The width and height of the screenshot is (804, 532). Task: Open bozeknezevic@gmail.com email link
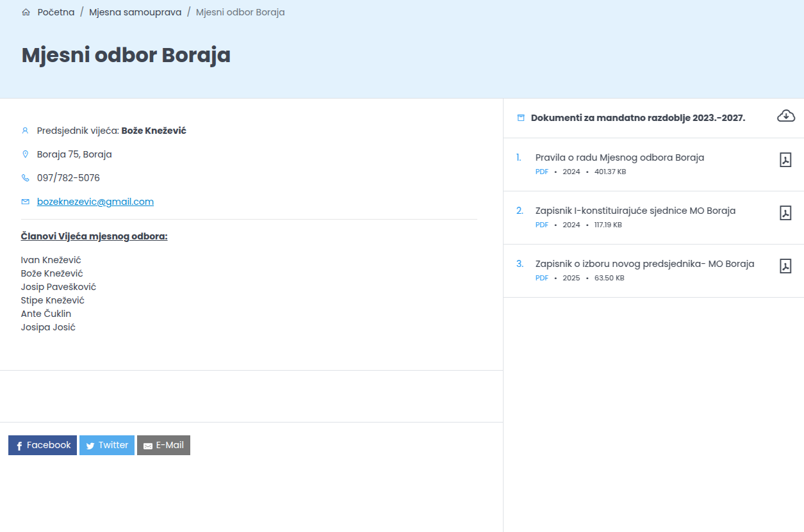pos(95,202)
